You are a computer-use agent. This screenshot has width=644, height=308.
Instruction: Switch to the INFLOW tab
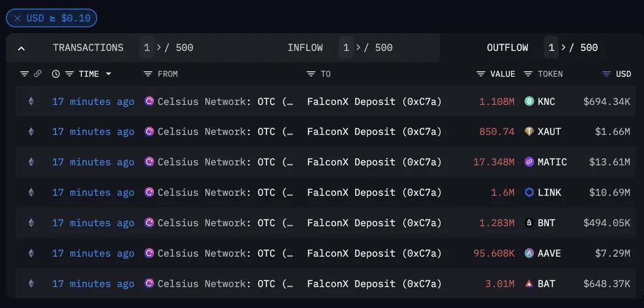[x=305, y=48]
